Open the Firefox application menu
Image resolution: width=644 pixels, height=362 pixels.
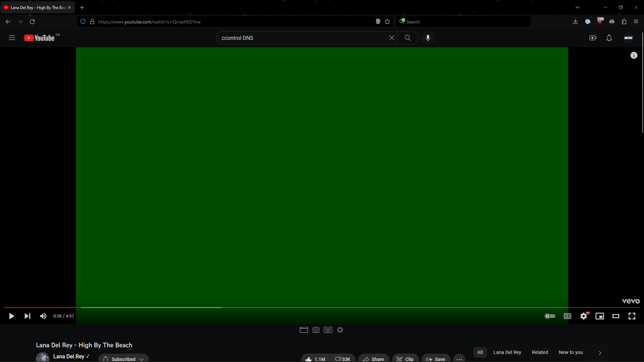[636, 22]
